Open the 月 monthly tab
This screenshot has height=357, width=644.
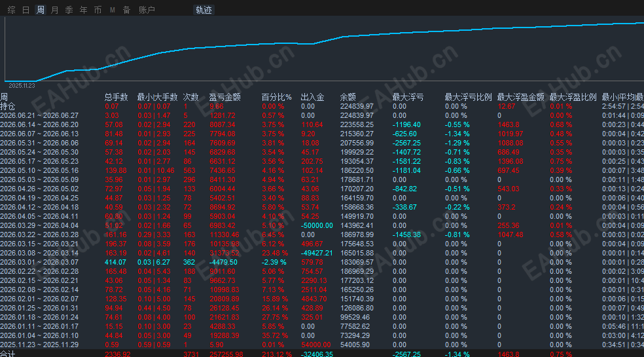pyautogui.click(x=54, y=10)
